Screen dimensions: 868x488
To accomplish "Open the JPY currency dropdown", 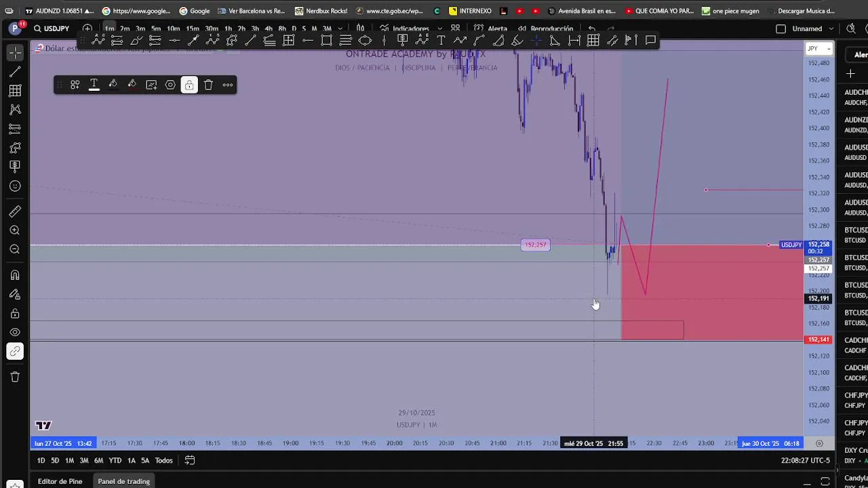I will 818,49.
